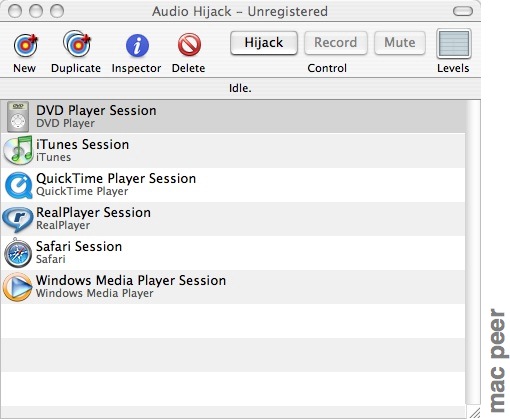The width and height of the screenshot is (510, 419).
Task: Click the iTunes music note icon
Action: click(18, 150)
